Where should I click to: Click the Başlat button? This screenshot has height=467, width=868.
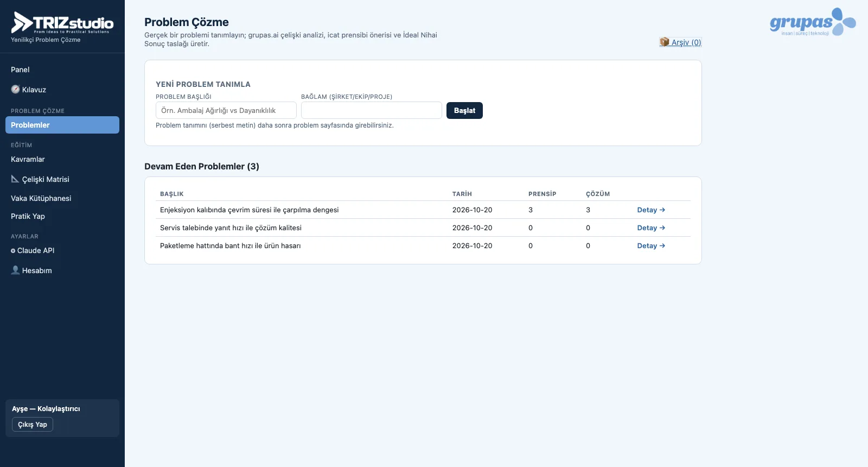[x=464, y=110]
